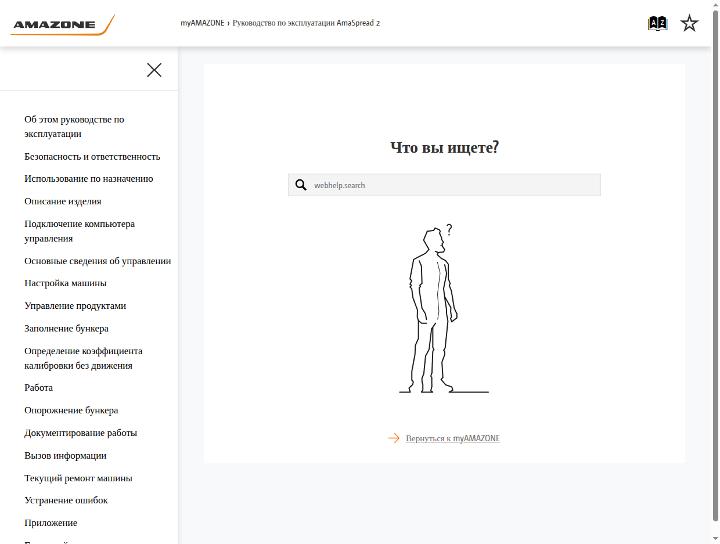The height and width of the screenshot is (544, 720).
Task: Open Об этом руководстве по эксплуатации
Action: [x=74, y=127]
